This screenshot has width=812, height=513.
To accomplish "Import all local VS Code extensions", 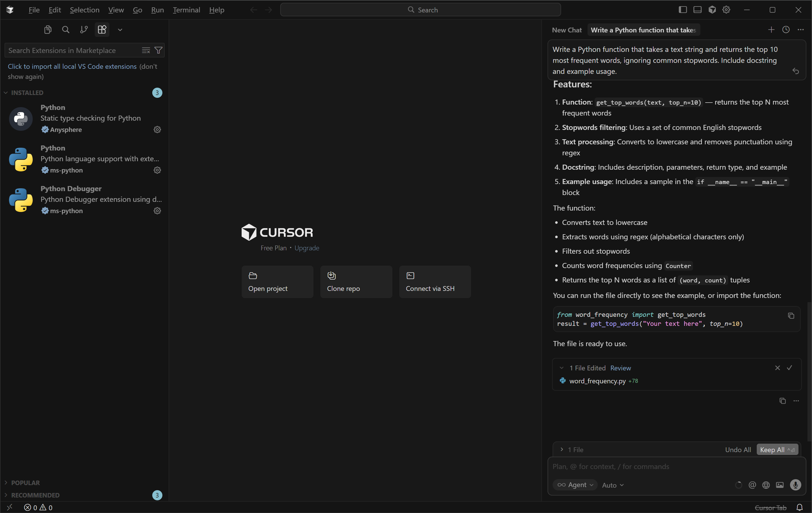I will [72, 67].
